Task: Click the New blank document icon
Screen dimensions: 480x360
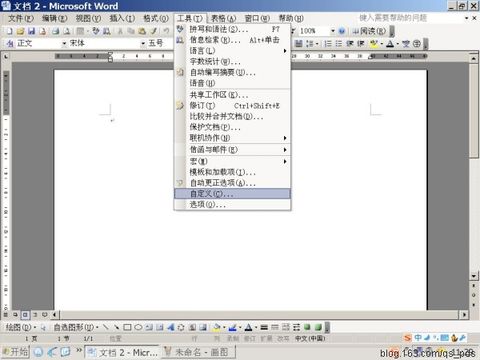Action: [10, 31]
